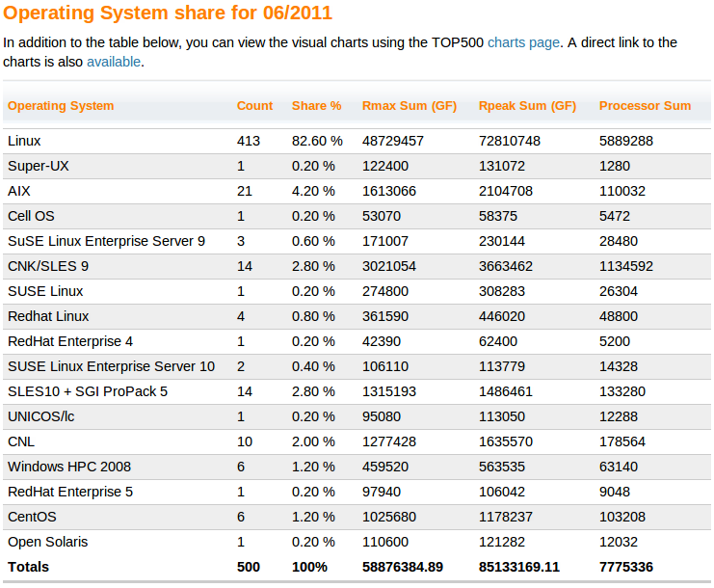The height and width of the screenshot is (588, 714).
Task: Click SUSE Server 10 share '0.40 %'
Action: 313,366
